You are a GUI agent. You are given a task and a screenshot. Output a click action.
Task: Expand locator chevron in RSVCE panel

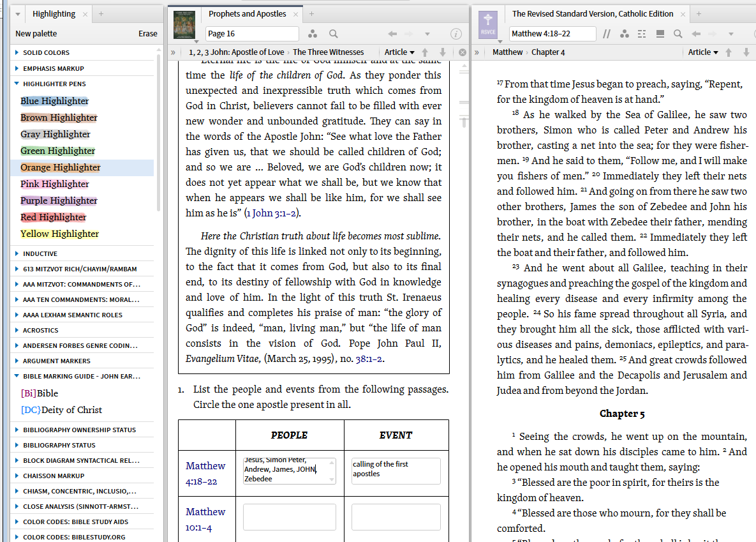(477, 52)
